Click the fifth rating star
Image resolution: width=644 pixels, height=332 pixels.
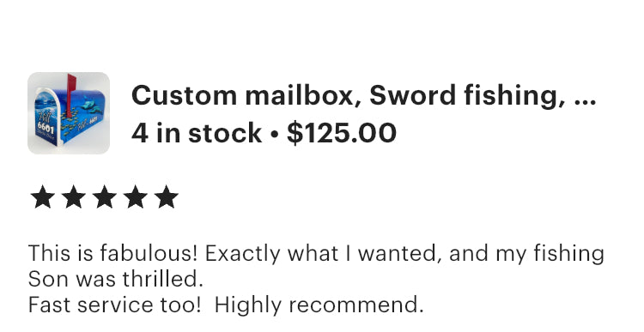167,197
